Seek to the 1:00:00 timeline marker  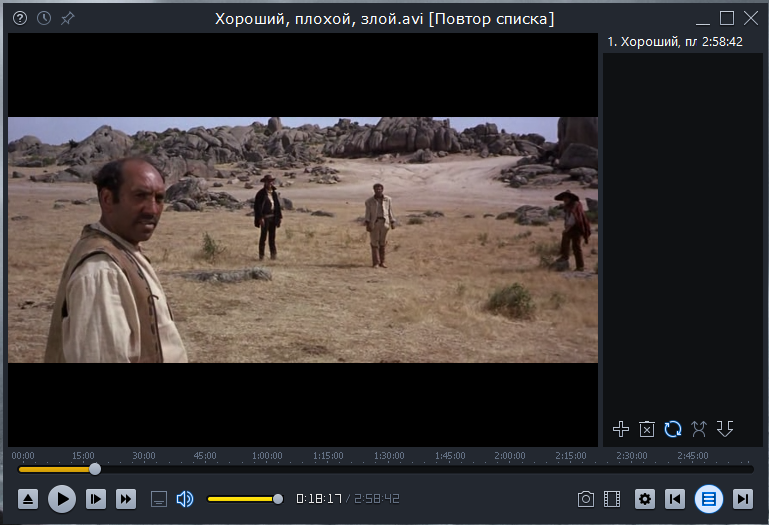pos(267,456)
